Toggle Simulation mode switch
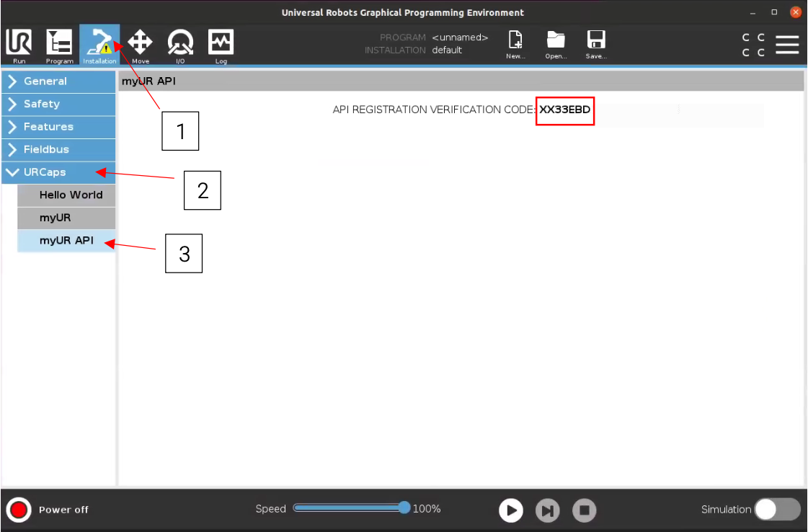Image resolution: width=808 pixels, height=532 pixels. [776, 510]
